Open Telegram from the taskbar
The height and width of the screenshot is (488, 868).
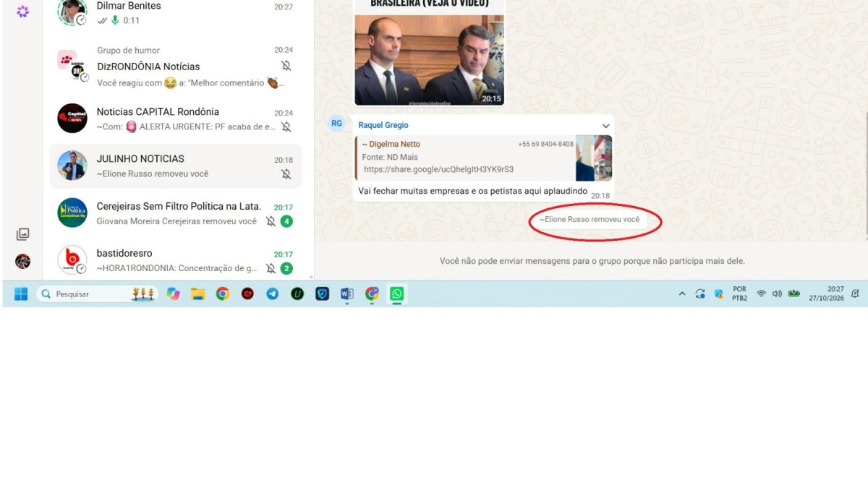(x=272, y=294)
